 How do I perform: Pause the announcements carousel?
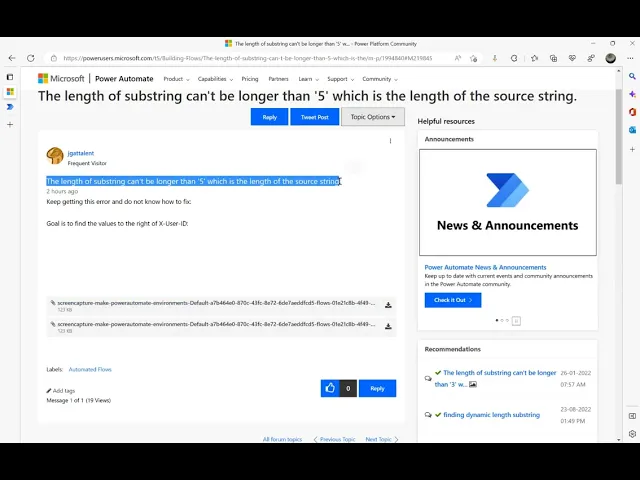516,321
